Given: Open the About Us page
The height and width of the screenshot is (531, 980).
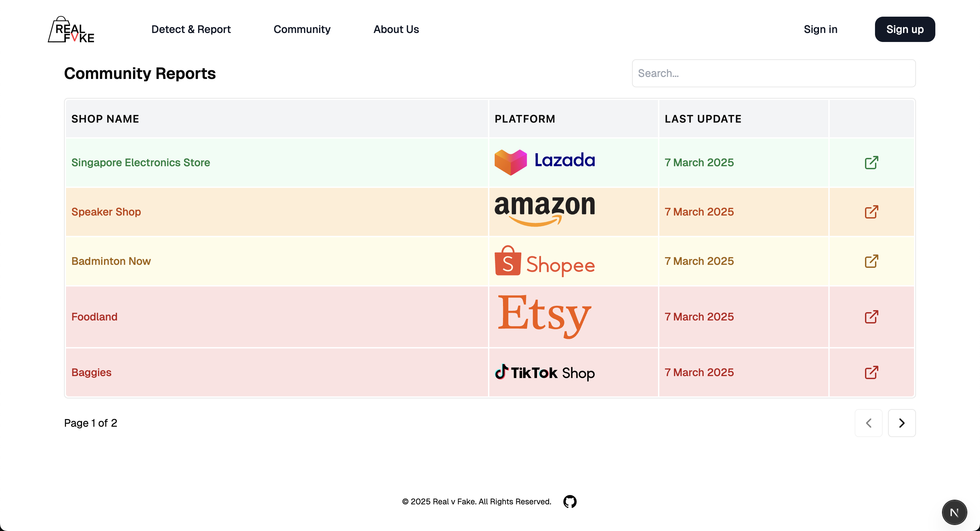Looking at the screenshot, I should point(396,29).
